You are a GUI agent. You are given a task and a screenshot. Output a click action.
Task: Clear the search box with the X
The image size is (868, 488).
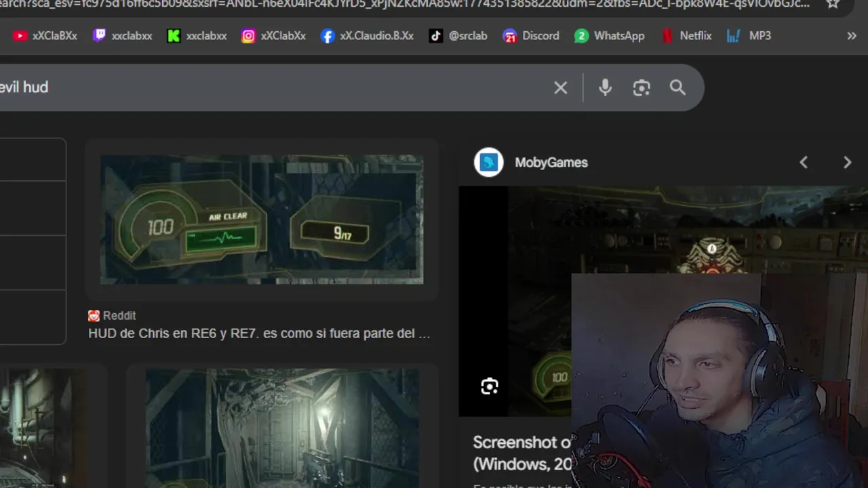point(560,87)
